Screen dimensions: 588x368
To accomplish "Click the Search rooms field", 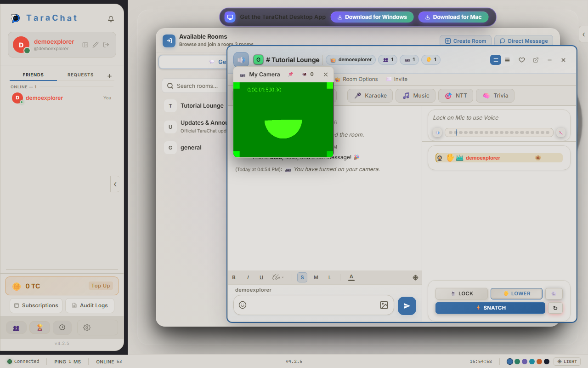I will [x=194, y=86].
